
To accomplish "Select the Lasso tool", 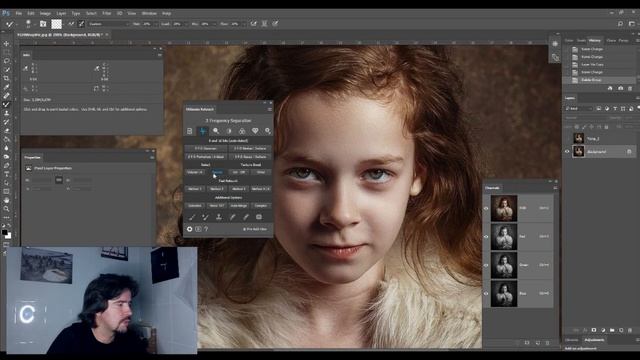I will [x=6, y=61].
